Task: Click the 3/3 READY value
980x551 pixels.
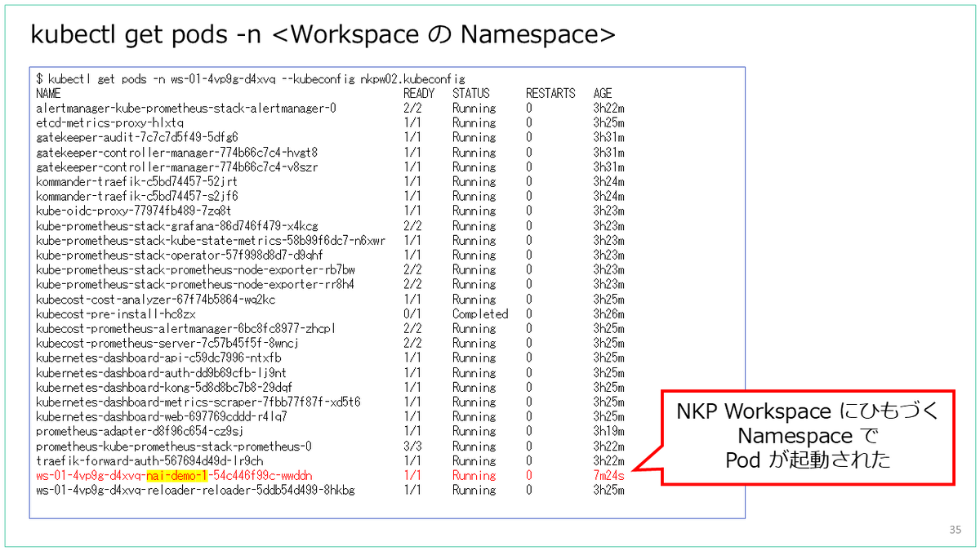Action: click(x=412, y=447)
